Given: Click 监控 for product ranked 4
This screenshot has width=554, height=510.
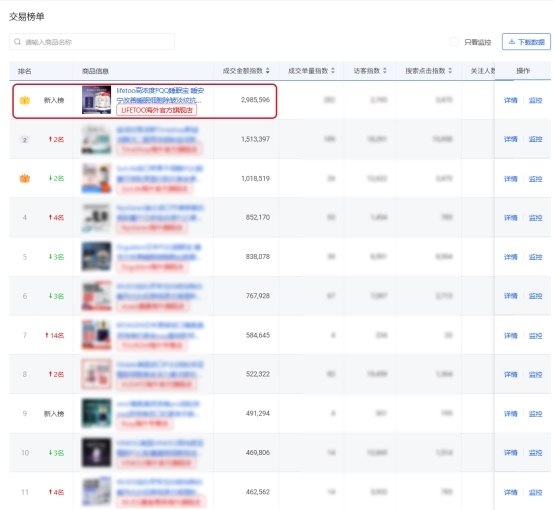Looking at the screenshot, I should click(535, 218).
